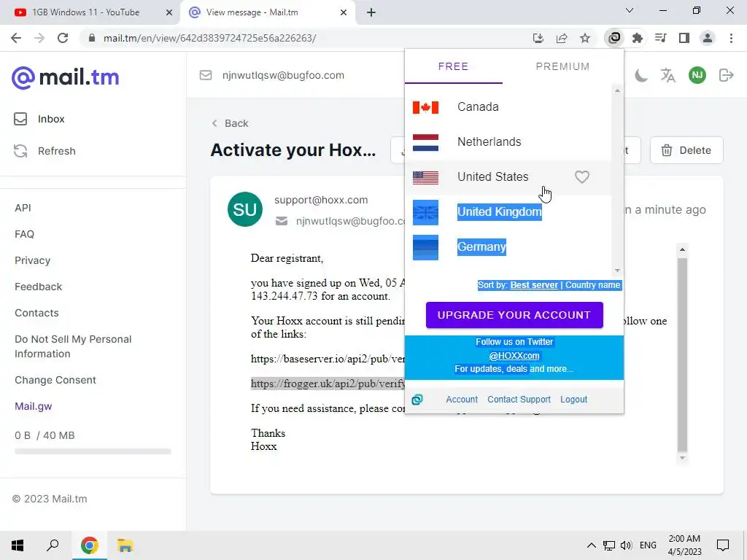Click the highlighted frogger.uk verification link
This screenshot has height=560, width=747.
(328, 384)
